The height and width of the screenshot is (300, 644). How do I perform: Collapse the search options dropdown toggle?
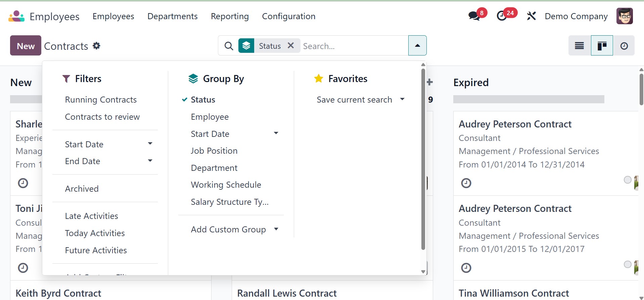[417, 46]
